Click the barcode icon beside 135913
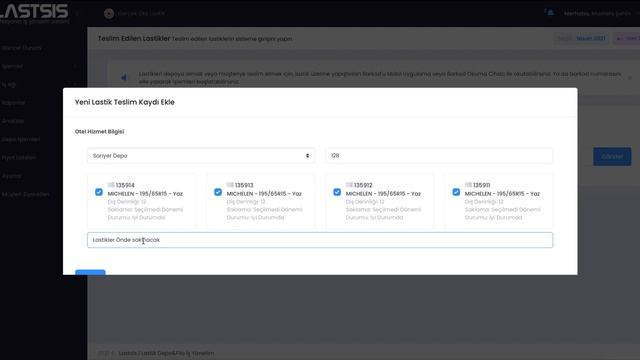The image size is (640, 360). pos(230,185)
